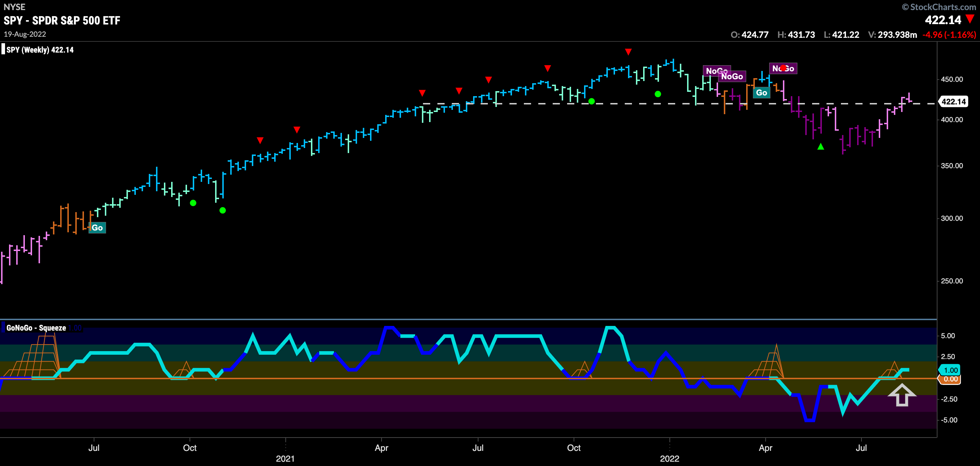Click the Apr label above 2021 on the axis

[x=381, y=448]
